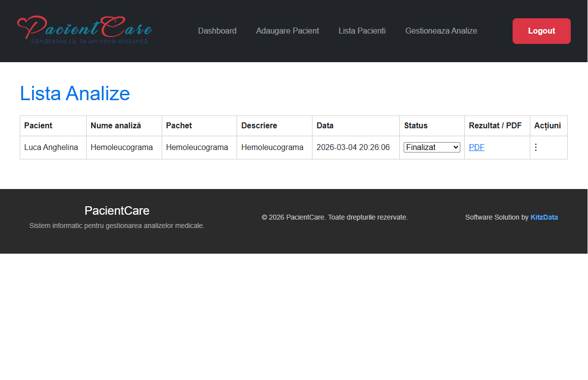Image resolution: width=588 pixels, height=380 pixels.
Task: Click the date cell 2026-03-04 20:26:06
Action: coord(352,148)
